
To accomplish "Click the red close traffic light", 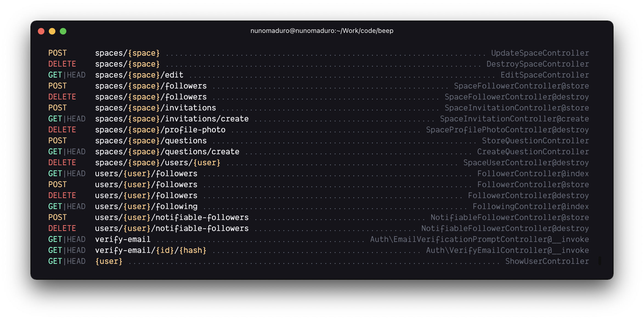I will [41, 31].
